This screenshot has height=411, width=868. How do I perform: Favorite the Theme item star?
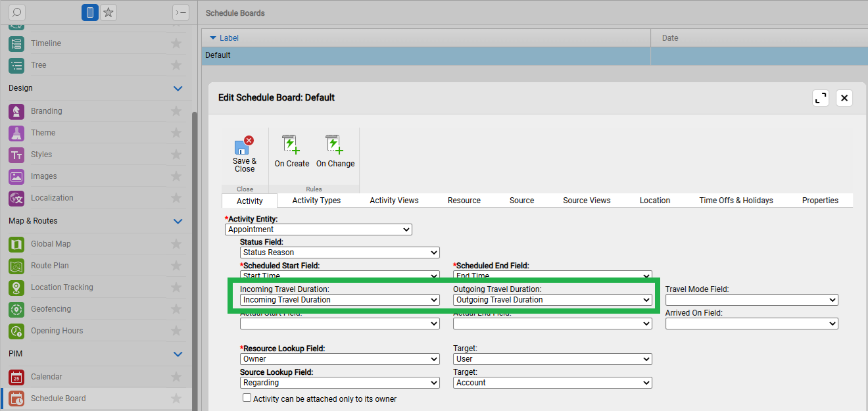click(x=176, y=133)
